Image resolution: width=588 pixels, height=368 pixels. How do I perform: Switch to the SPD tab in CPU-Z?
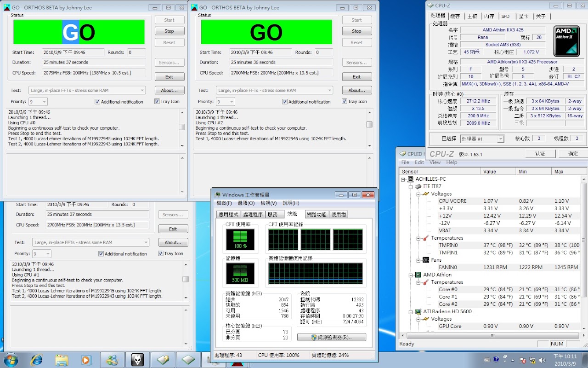(505, 16)
